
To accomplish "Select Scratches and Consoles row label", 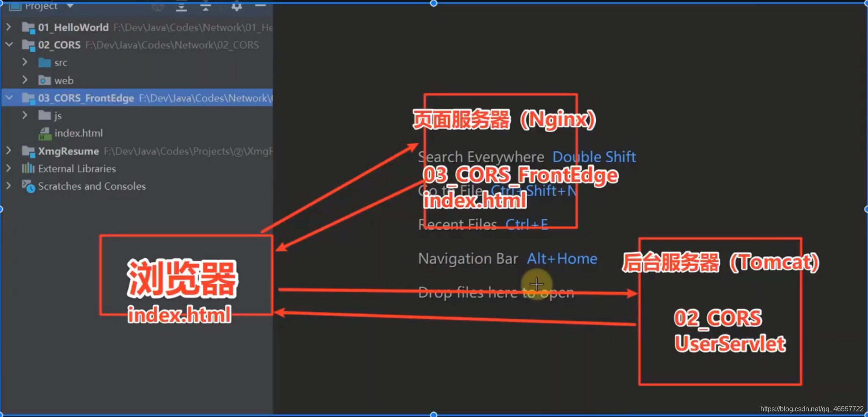I will tap(92, 186).
